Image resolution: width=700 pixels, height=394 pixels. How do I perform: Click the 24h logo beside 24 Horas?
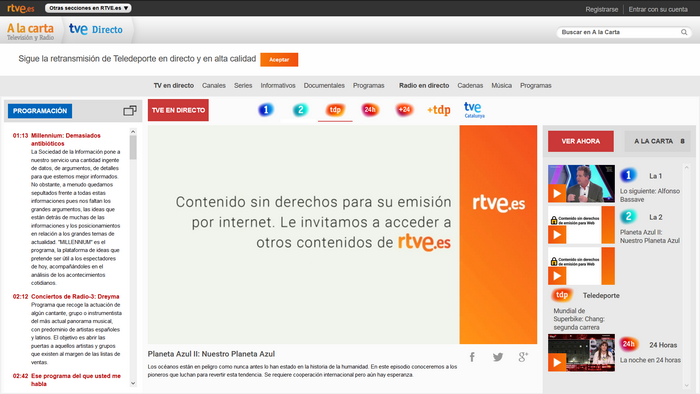pos(629,344)
